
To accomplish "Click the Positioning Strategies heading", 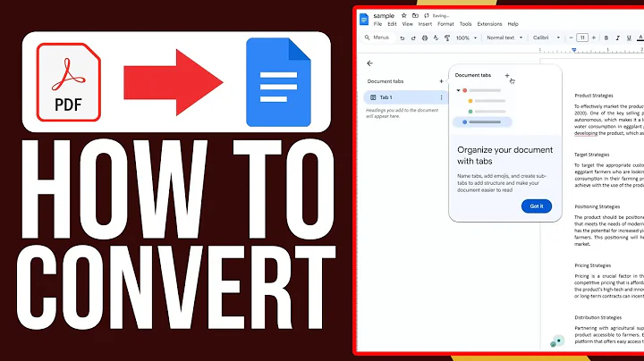I will [597, 206].
